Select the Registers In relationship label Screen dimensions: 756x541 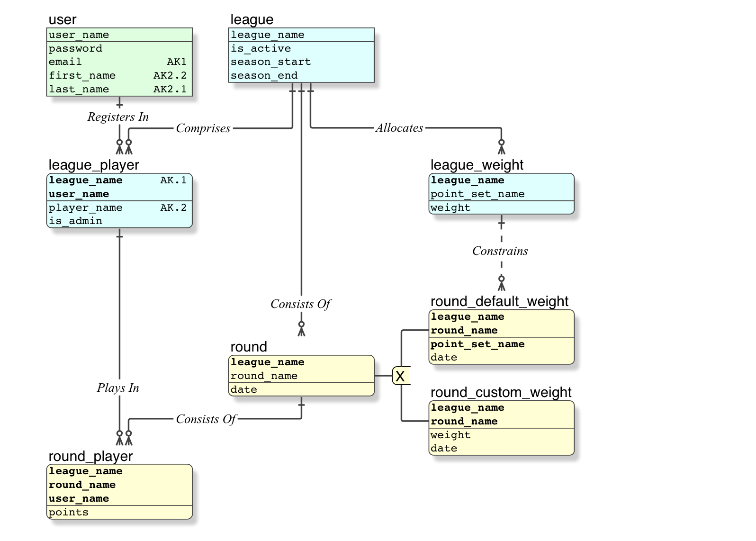(x=118, y=117)
